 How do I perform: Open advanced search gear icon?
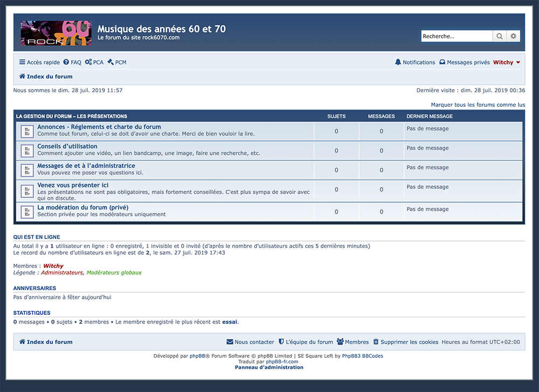pyautogui.click(x=513, y=36)
